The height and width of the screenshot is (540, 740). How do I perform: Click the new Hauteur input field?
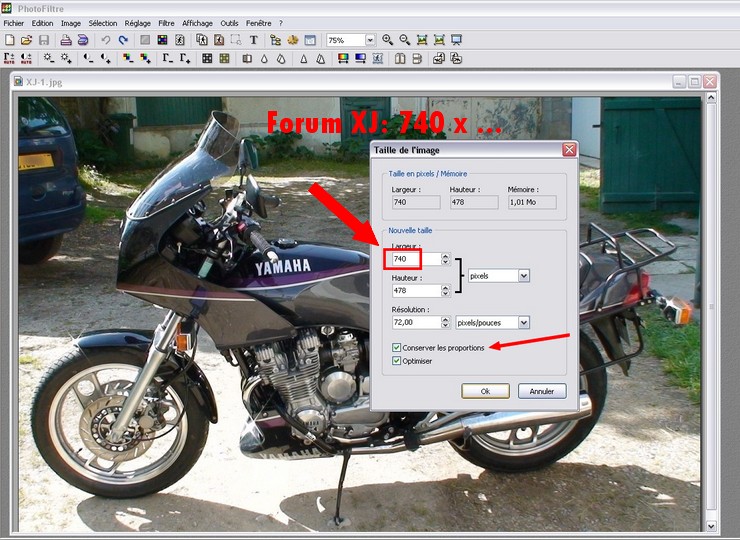[x=417, y=291]
